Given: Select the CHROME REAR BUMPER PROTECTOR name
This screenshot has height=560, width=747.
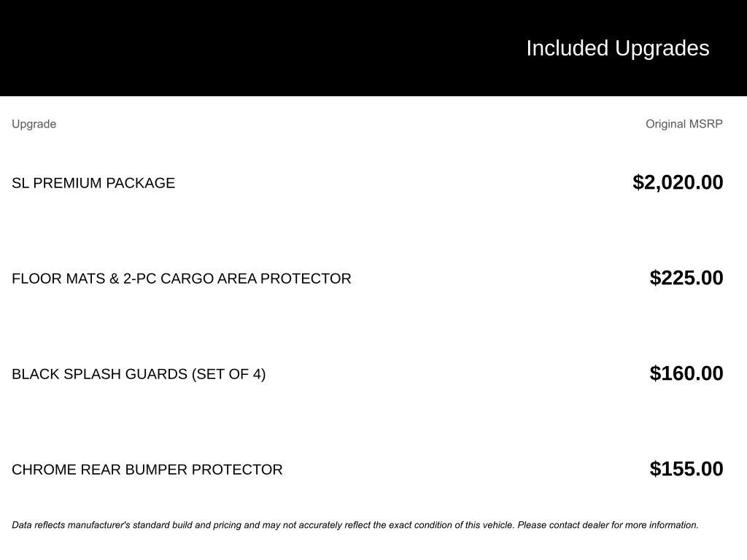Looking at the screenshot, I should pos(147,470).
